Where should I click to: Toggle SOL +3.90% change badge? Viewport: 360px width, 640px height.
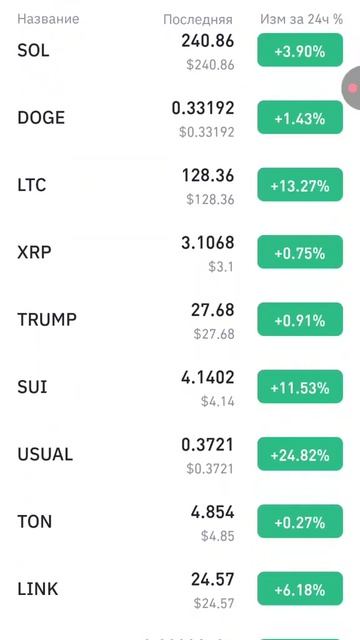point(300,50)
